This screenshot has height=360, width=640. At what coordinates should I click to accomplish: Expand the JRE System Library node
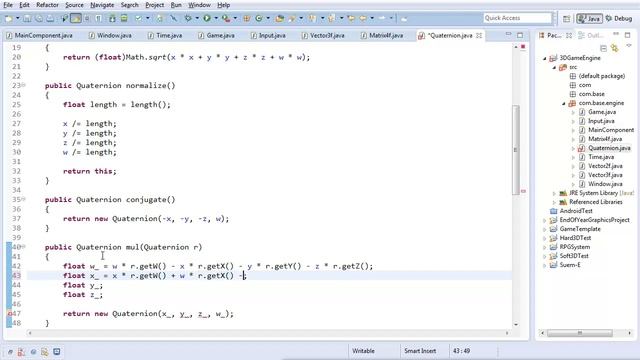554,193
